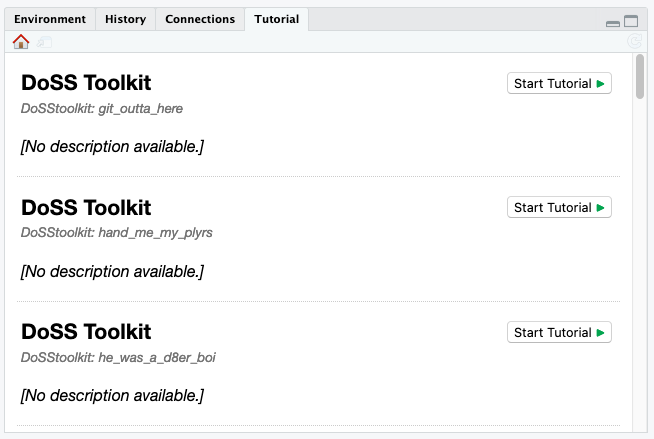
Task: Maximize the Tutorial pane
Action: click(x=631, y=21)
